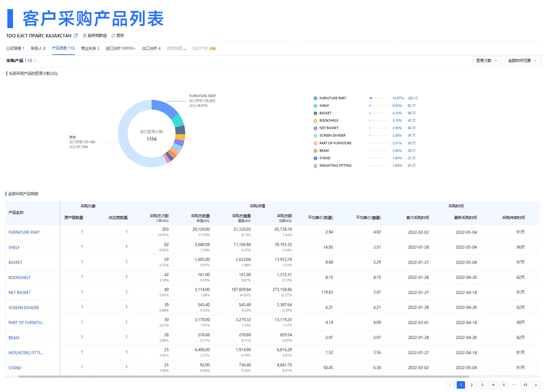Image resolution: width=547 pixels, height=392 pixels.
Task: Go to page 4
Action: (x=493, y=385)
